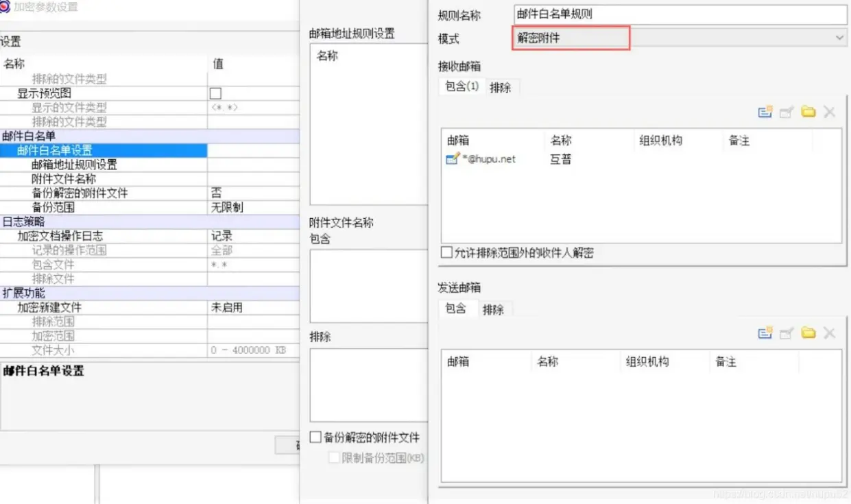Click the 备份范围 value 无限制
Screen dimensions: 851x504
click(227, 207)
